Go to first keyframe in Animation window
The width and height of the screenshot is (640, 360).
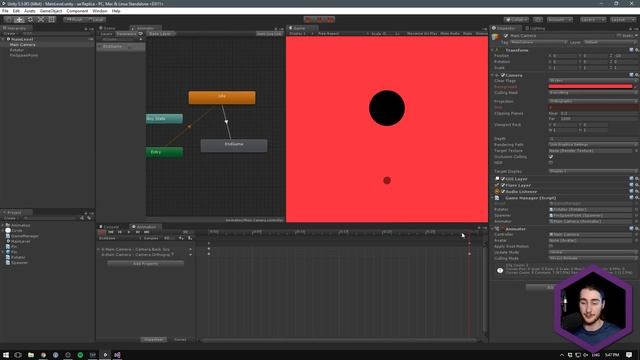111,232
